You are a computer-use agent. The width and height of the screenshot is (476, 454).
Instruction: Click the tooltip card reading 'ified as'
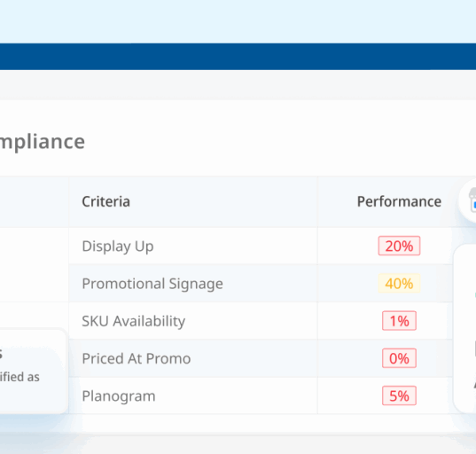point(33,371)
